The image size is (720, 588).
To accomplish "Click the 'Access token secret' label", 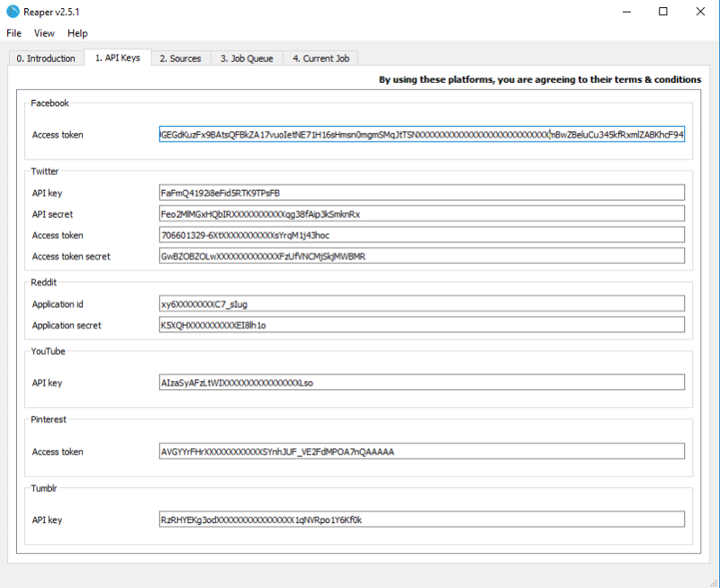I will coord(71,257).
